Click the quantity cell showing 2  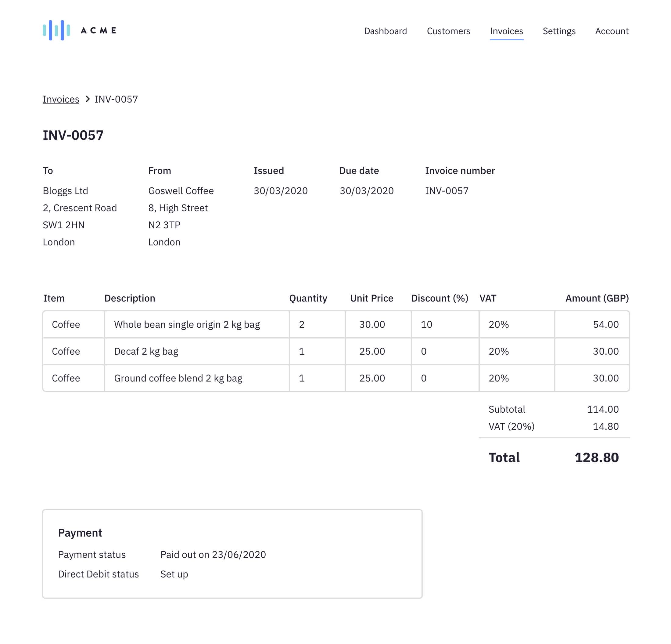[x=302, y=324]
